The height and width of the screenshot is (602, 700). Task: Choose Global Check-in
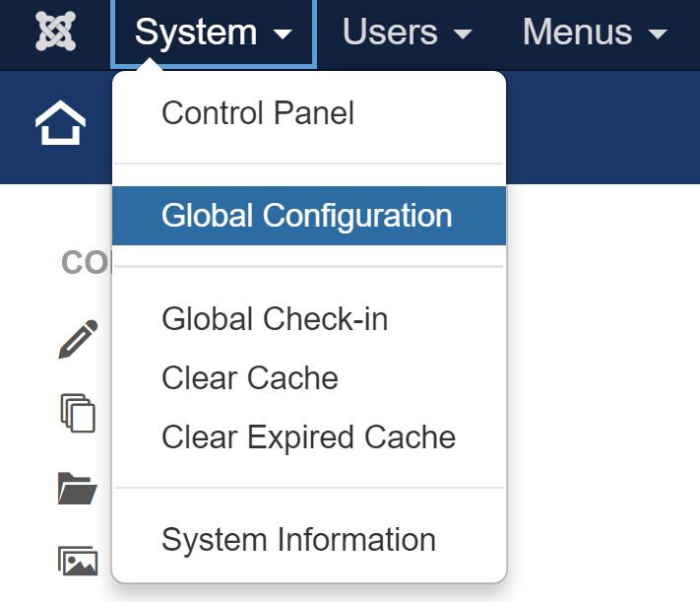coord(275,319)
